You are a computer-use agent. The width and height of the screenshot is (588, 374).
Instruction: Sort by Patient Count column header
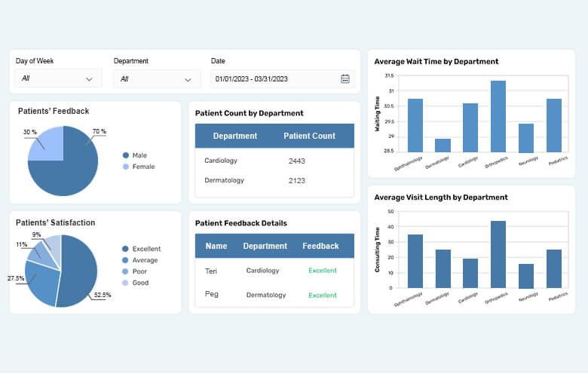(309, 136)
